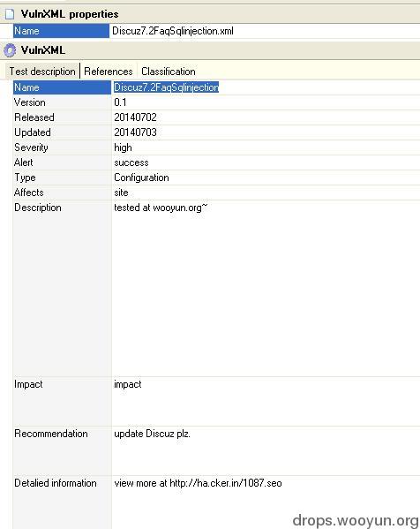The image size is (420, 529).
Task: Edit the Recommendation text update Discuz plz
Action: click(152, 434)
